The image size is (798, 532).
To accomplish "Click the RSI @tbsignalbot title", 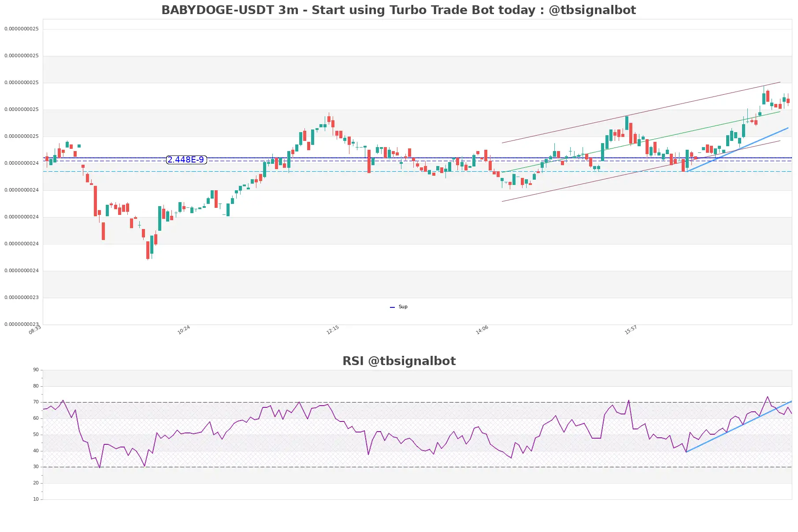I will [399, 361].
